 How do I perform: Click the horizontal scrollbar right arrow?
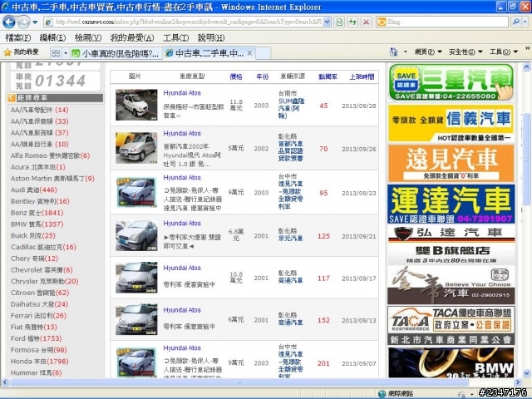tap(518, 382)
